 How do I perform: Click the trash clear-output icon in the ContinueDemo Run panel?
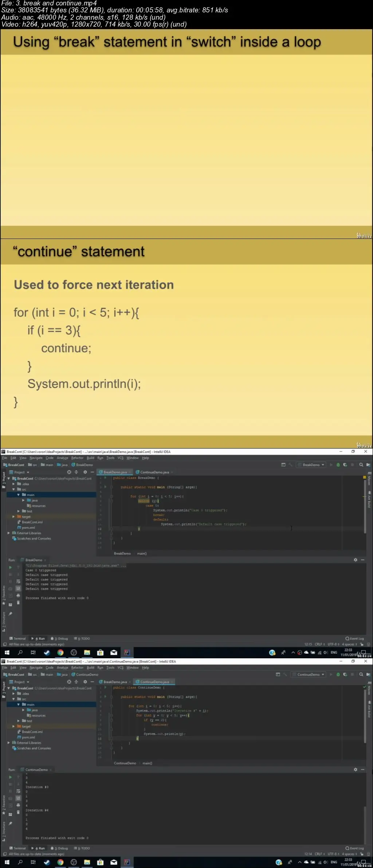click(x=18, y=812)
